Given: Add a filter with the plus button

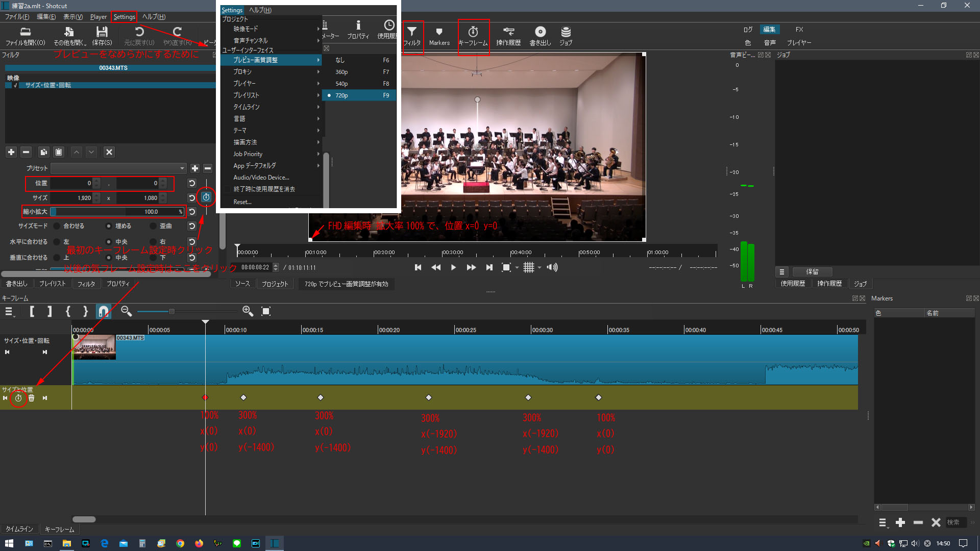Looking at the screenshot, I should tap(11, 152).
